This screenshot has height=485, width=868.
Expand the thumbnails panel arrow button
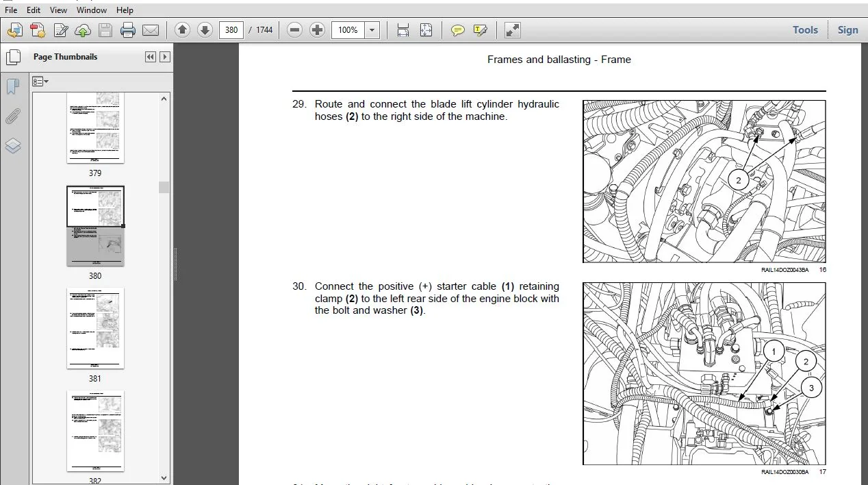165,57
